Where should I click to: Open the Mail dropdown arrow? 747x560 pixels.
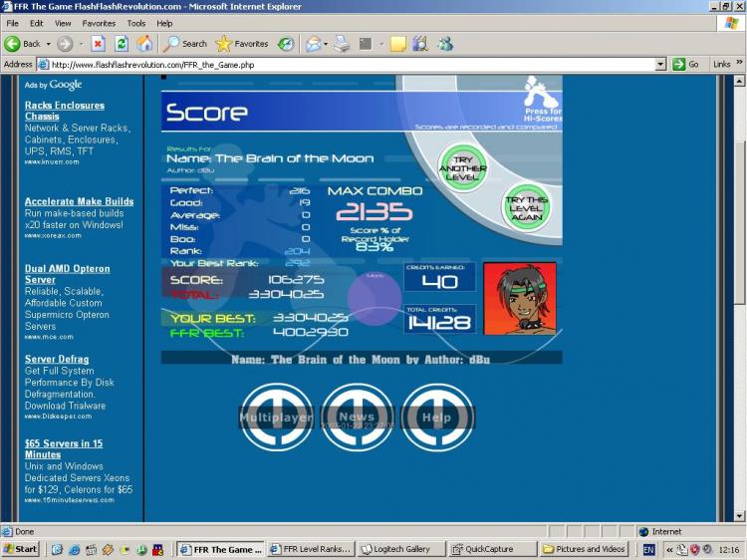(326, 44)
